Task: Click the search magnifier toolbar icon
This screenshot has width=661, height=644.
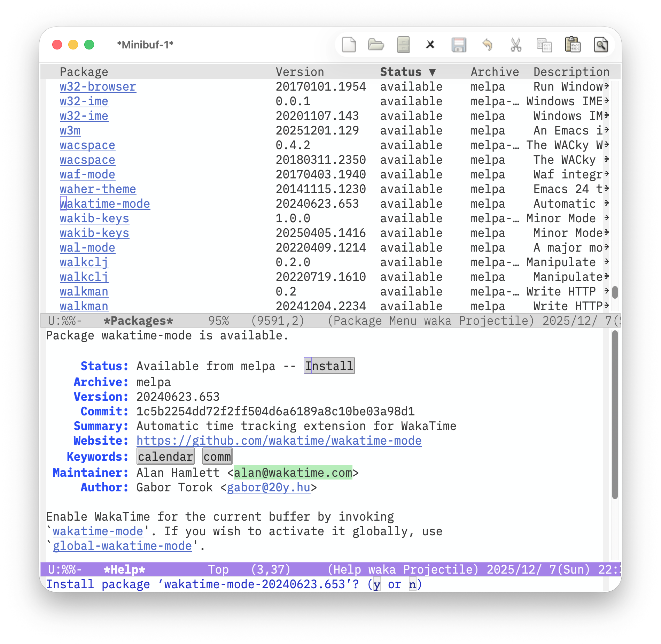Action: pos(601,45)
